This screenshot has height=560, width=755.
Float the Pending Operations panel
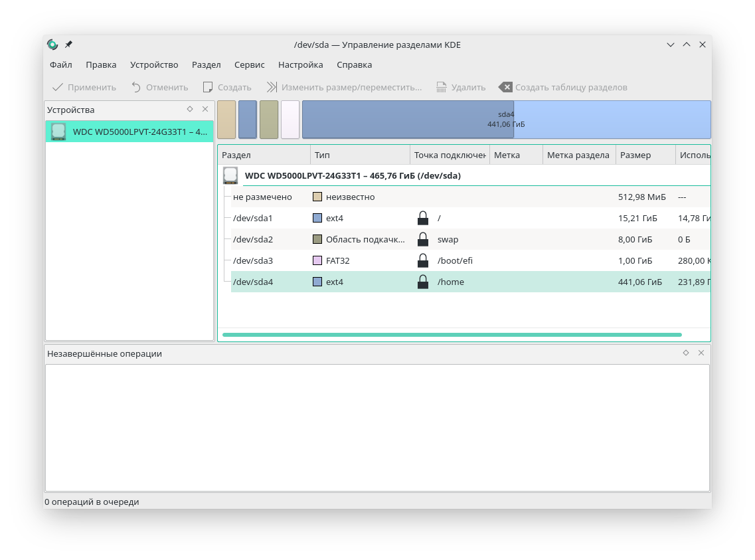[686, 353]
